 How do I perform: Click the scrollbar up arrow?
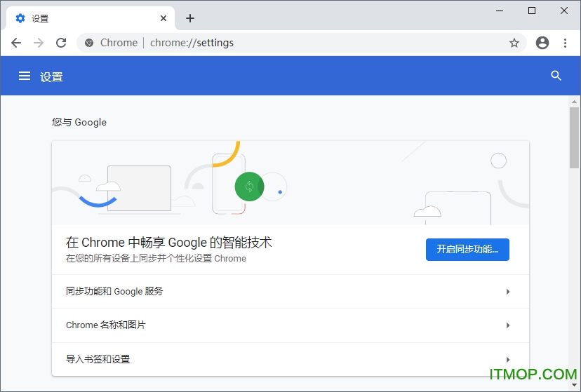point(574,102)
